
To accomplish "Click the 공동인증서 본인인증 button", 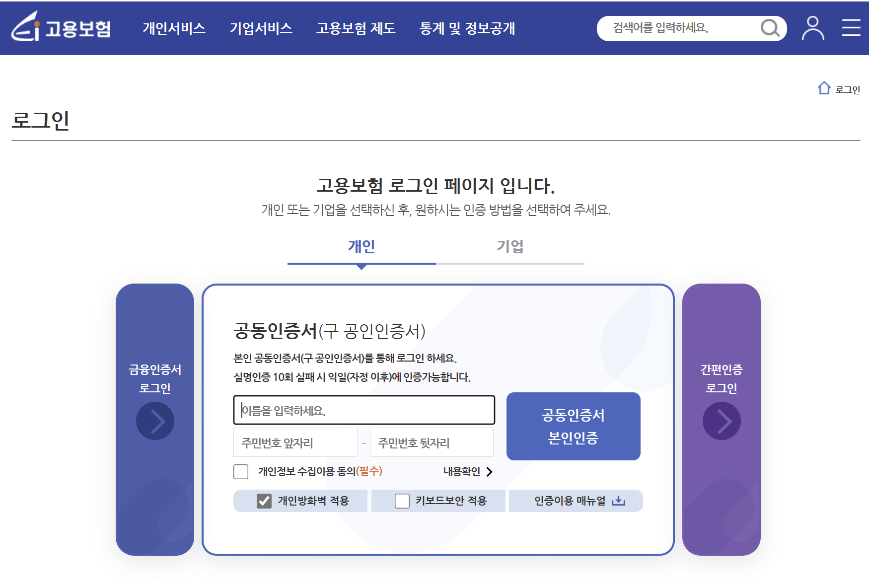I will point(573,426).
